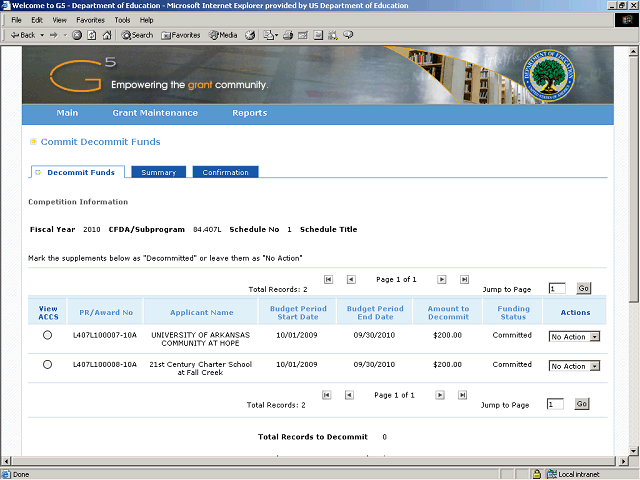The height and width of the screenshot is (480, 640).
Task: Click the Home icon in toolbar
Action: click(107, 35)
